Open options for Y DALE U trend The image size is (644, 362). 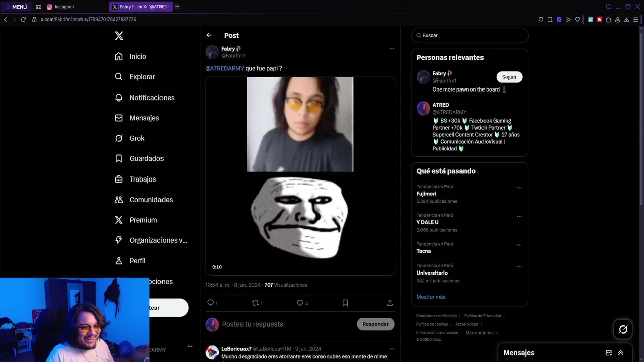click(x=519, y=216)
